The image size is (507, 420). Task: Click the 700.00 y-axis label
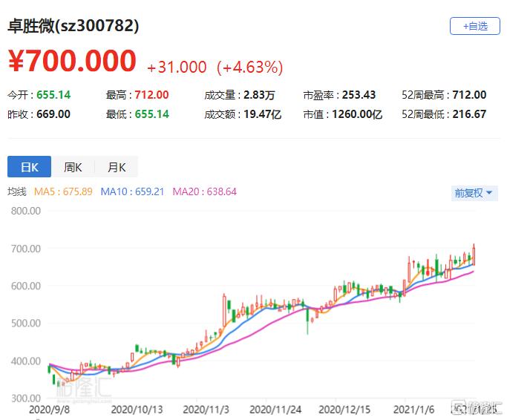pos(26,249)
